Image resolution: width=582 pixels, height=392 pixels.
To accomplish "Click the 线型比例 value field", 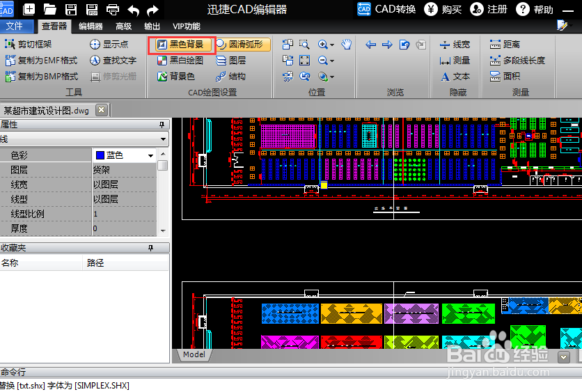I will pyautogui.click(x=125, y=214).
